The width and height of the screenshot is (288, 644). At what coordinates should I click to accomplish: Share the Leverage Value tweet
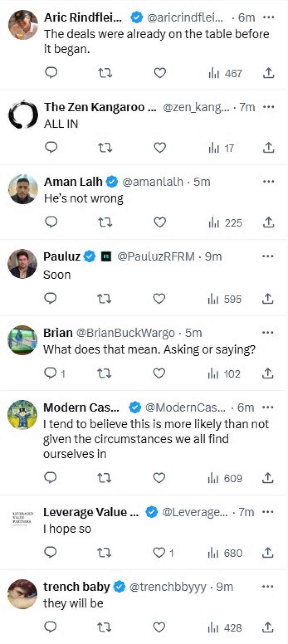[x=268, y=552]
